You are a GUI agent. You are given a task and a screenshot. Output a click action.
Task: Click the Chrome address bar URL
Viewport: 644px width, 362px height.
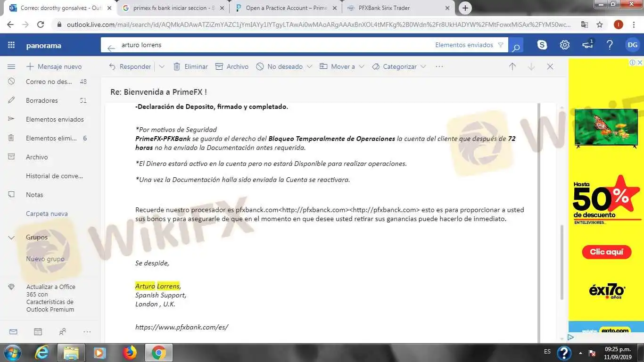[x=318, y=25]
